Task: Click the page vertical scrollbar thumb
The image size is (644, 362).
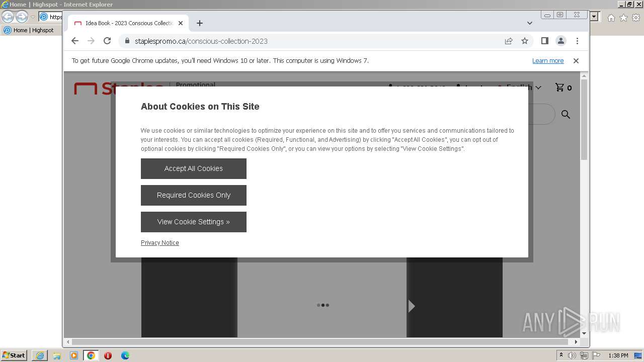Action: point(584,120)
